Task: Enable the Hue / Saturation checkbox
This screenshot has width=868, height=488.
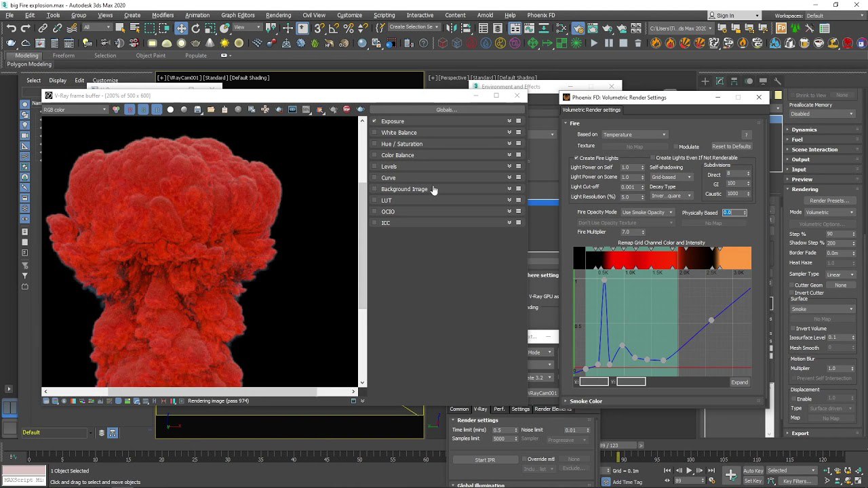Action: [374, 144]
